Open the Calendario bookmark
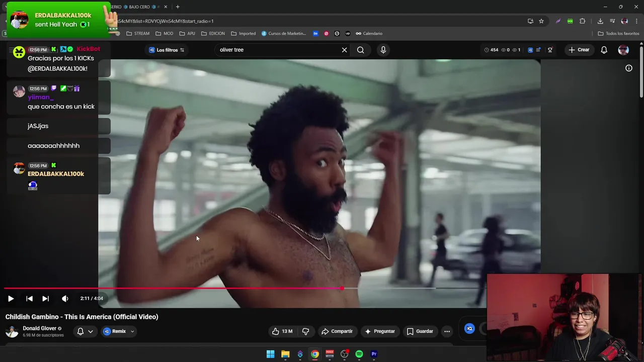Screen dimensions: 644x362 coord(369,34)
